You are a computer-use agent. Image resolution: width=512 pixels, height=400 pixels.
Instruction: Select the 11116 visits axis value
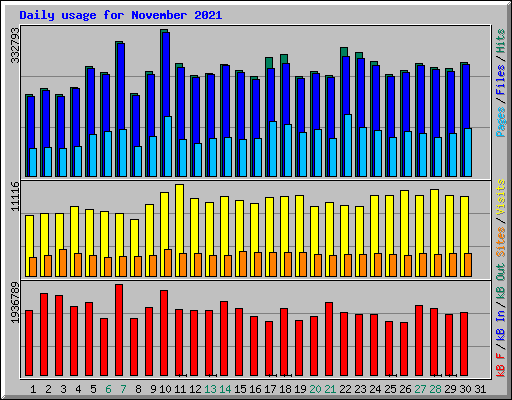15,196
